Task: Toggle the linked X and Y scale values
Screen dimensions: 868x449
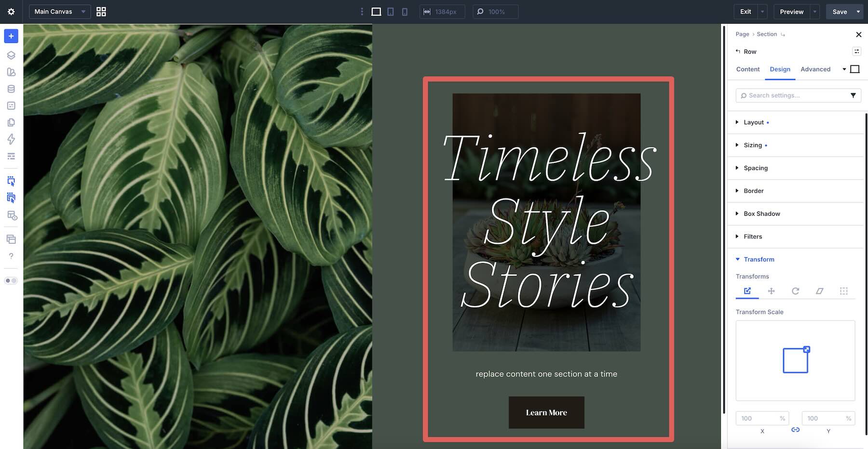Action: click(796, 430)
